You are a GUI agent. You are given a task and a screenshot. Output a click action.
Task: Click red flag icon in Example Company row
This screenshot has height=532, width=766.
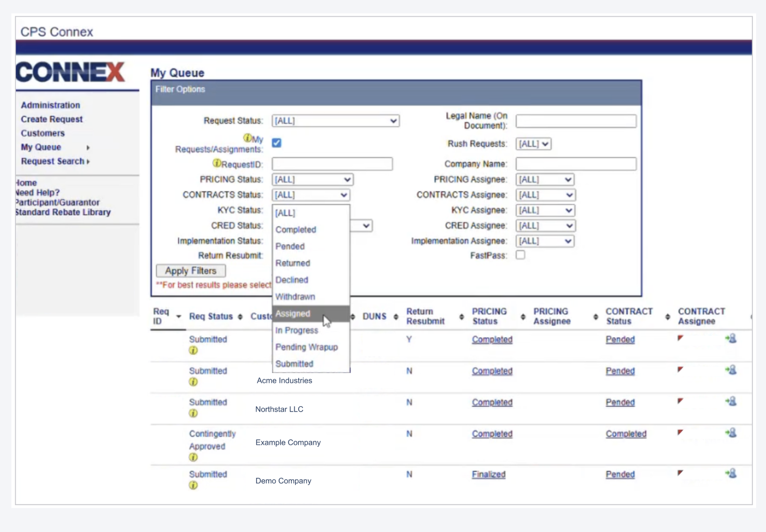point(680,432)
